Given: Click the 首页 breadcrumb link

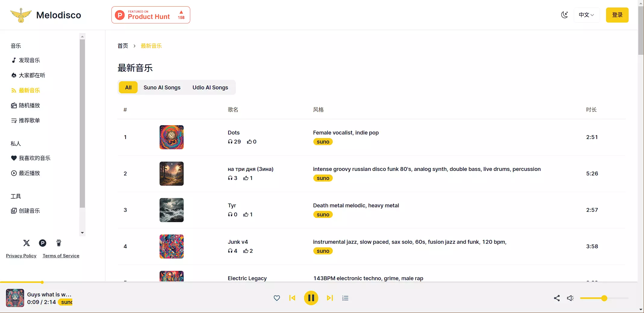Looking at the screenshot, I should [123, 46].
